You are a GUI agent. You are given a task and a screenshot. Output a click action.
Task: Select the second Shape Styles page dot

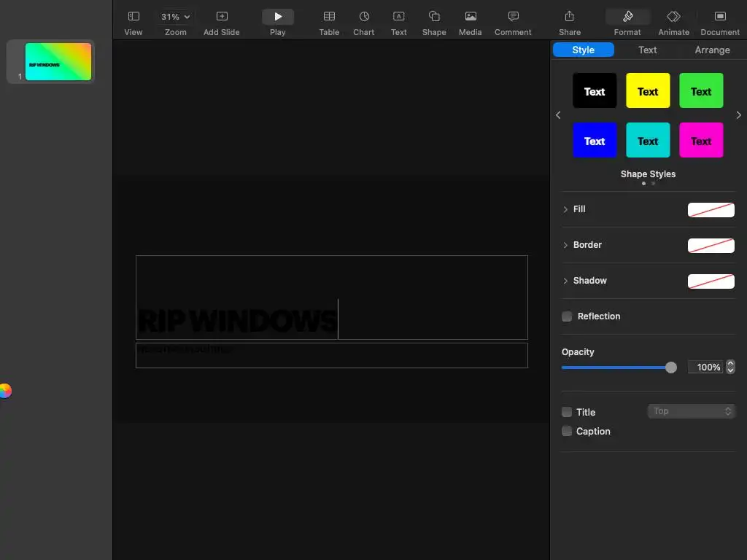653,183
